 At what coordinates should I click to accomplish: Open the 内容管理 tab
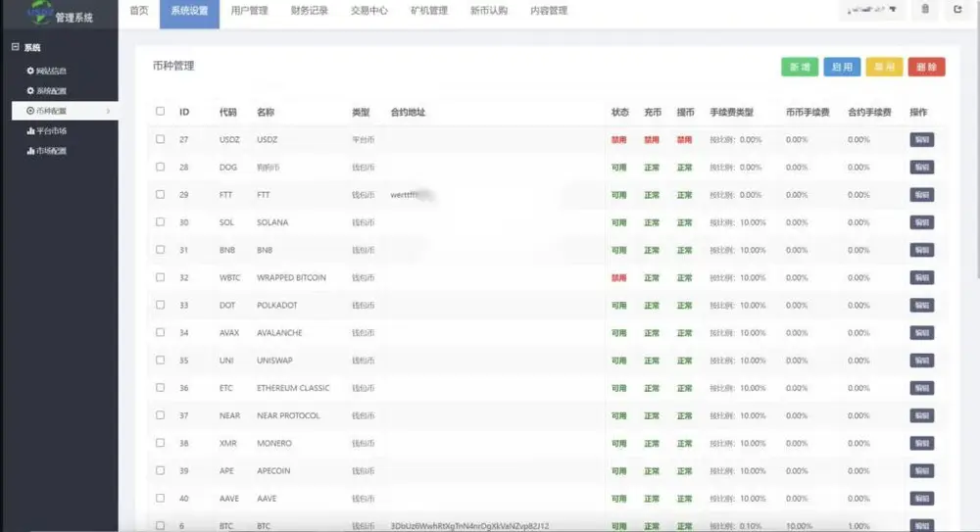pyautogui.click(x=549, y=11)
